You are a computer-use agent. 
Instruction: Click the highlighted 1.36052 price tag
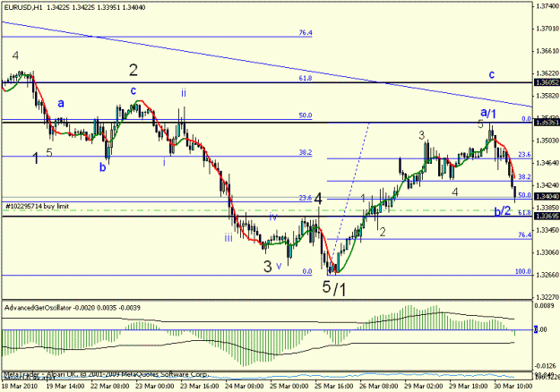point(546,82)
